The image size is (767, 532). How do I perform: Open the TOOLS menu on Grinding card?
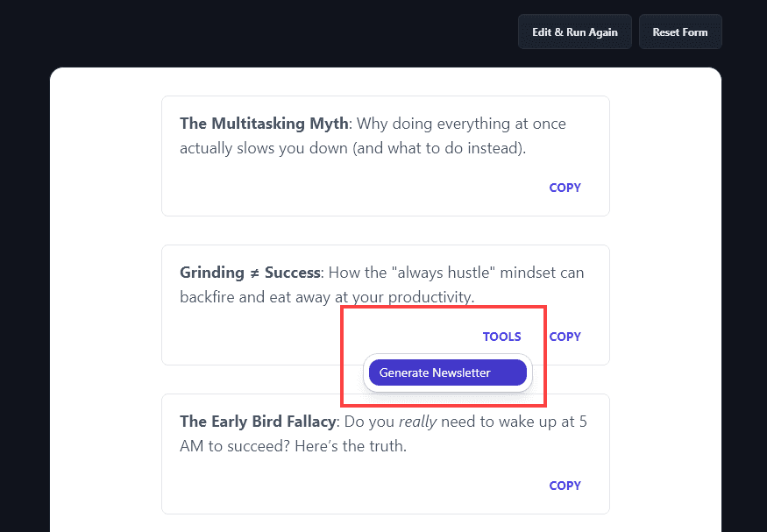point(501,337)
